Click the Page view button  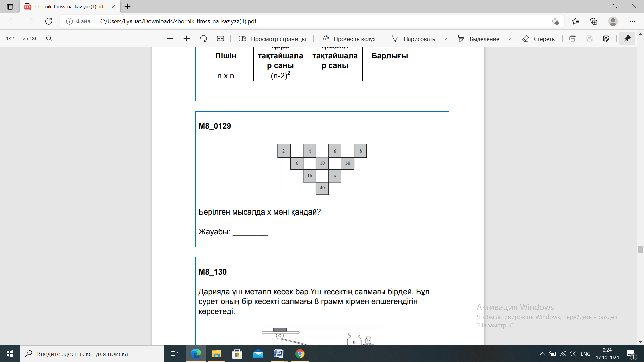[x=272, y=39]
